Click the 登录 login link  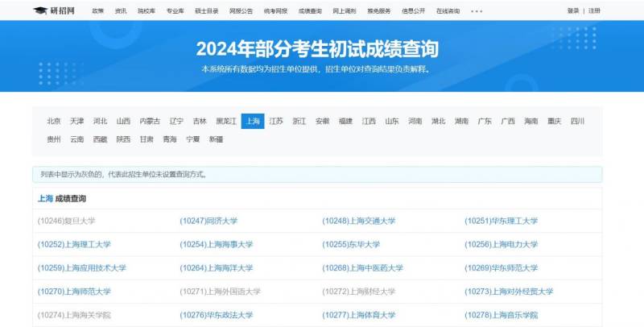(x=573, y=10)
